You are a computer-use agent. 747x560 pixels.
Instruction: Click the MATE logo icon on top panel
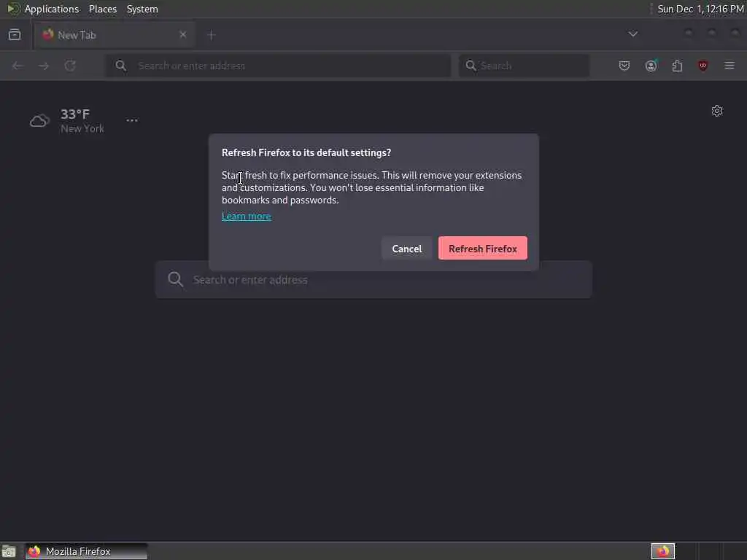click(13, 9)
